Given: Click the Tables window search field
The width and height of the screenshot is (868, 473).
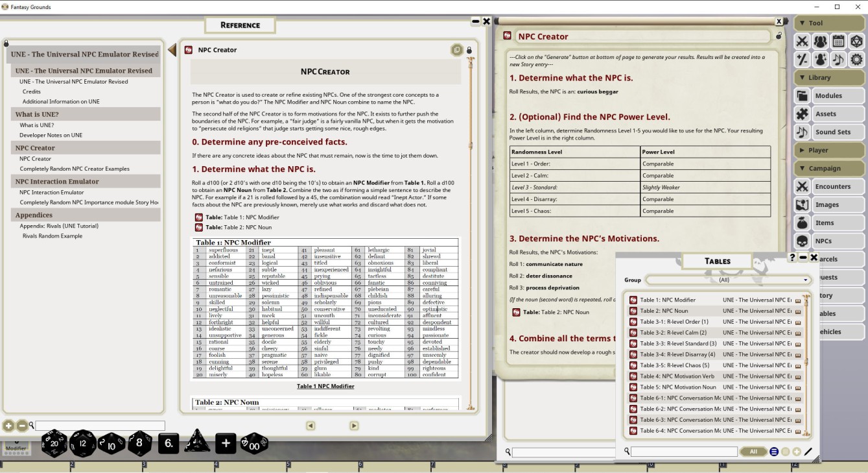Looking at the screenshot, I should [x=684, y=452].
